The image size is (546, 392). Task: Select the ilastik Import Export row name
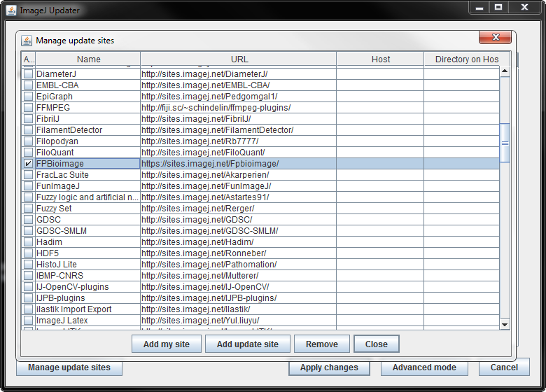pyautogui.click(x=87, y=309)
